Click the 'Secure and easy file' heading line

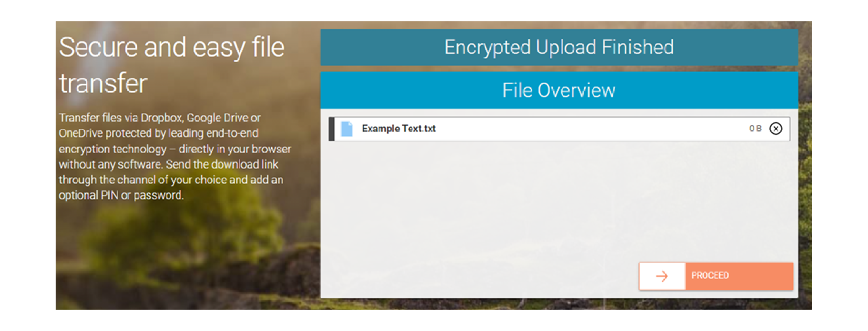click(172, 48)
